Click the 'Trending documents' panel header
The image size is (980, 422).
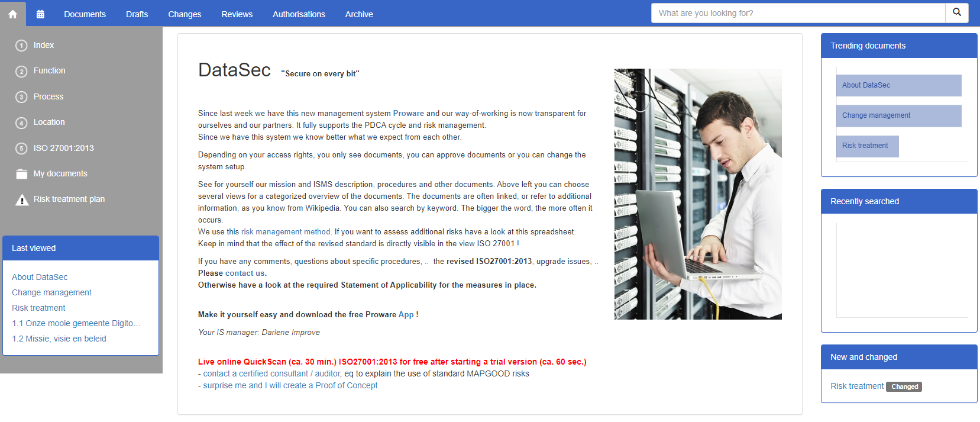899,46
